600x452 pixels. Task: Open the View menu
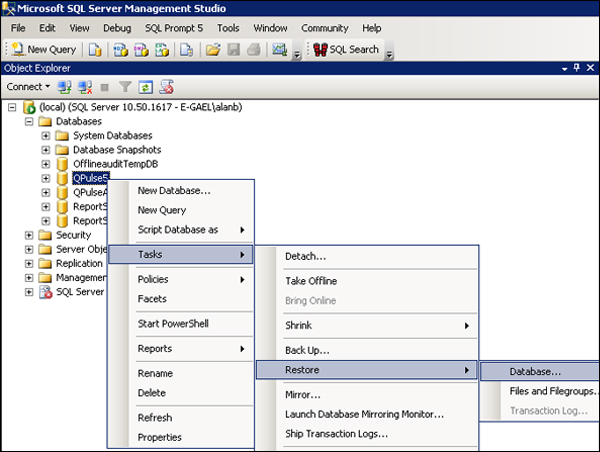[x=79, y=28]
